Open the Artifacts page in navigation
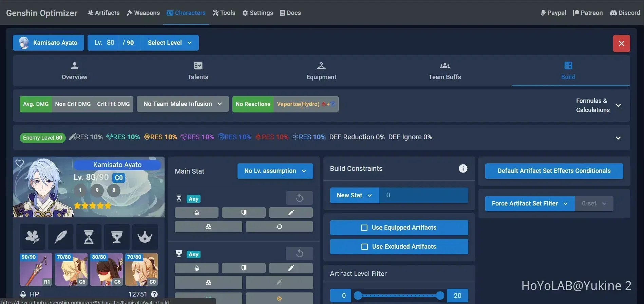Screen dimensions: 644x304 pyautogui.click(x=103, y=13)
